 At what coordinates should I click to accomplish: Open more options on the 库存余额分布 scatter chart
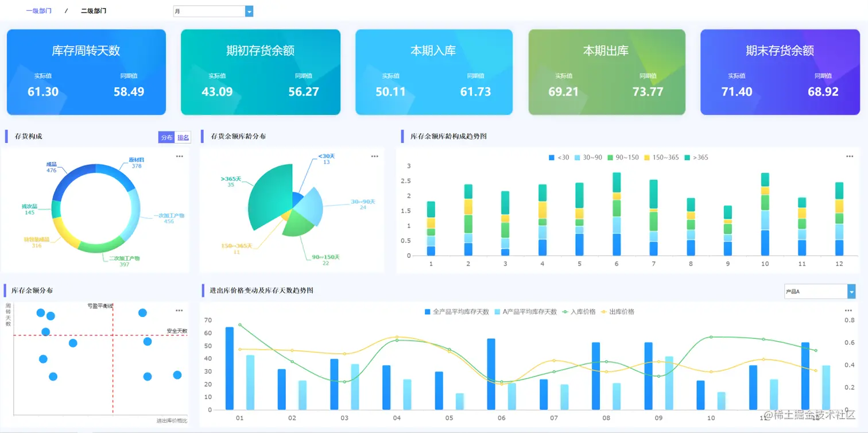tap(179, 311)
